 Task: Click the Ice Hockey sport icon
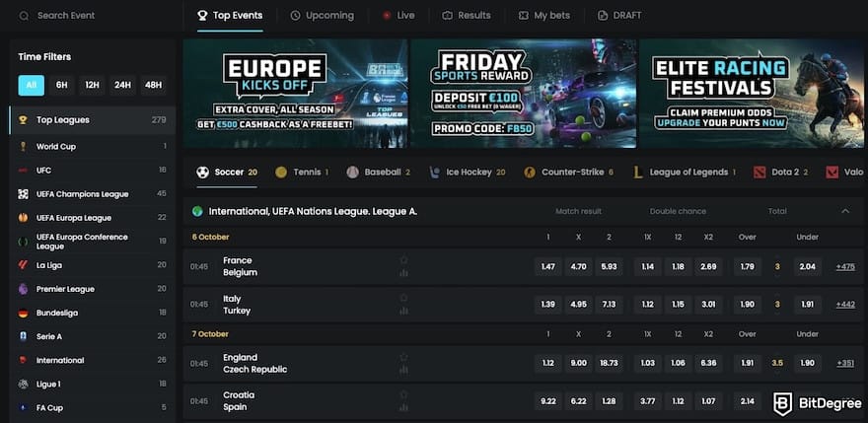pyautogui.click(x=435, y=173)
